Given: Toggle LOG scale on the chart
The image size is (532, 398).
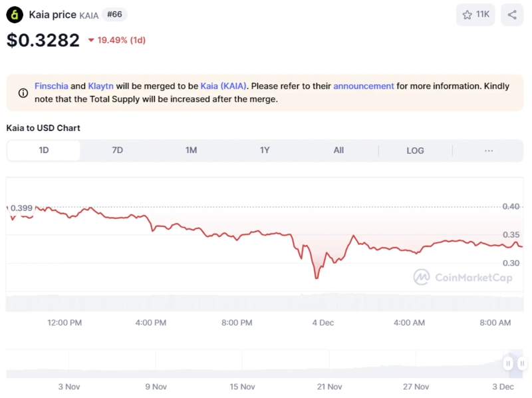Looking at the screenshot, I should point(415,150).
